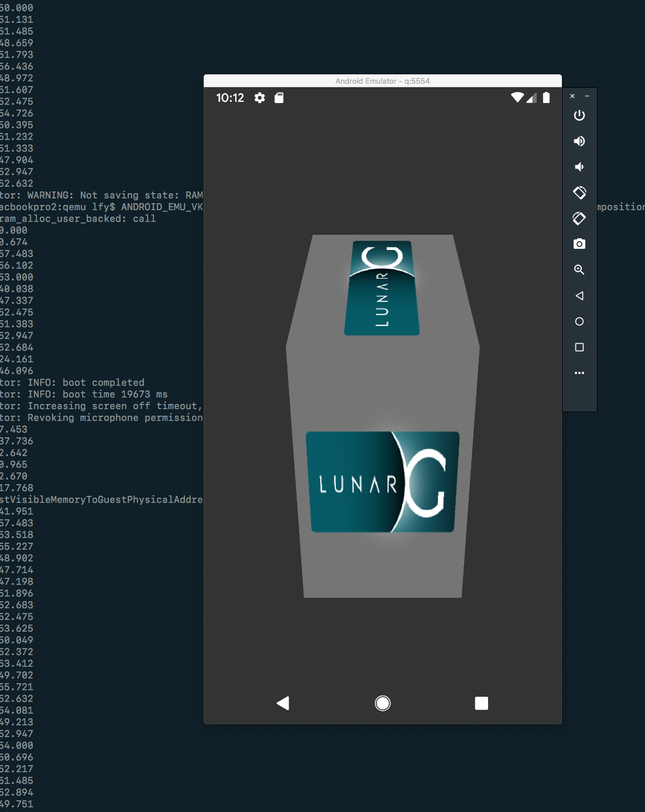The height and width of the screenshot is (812, 645).
Task: Click the battery icon in the status bar
Action: pyautogui.click(x=546, y=98)
